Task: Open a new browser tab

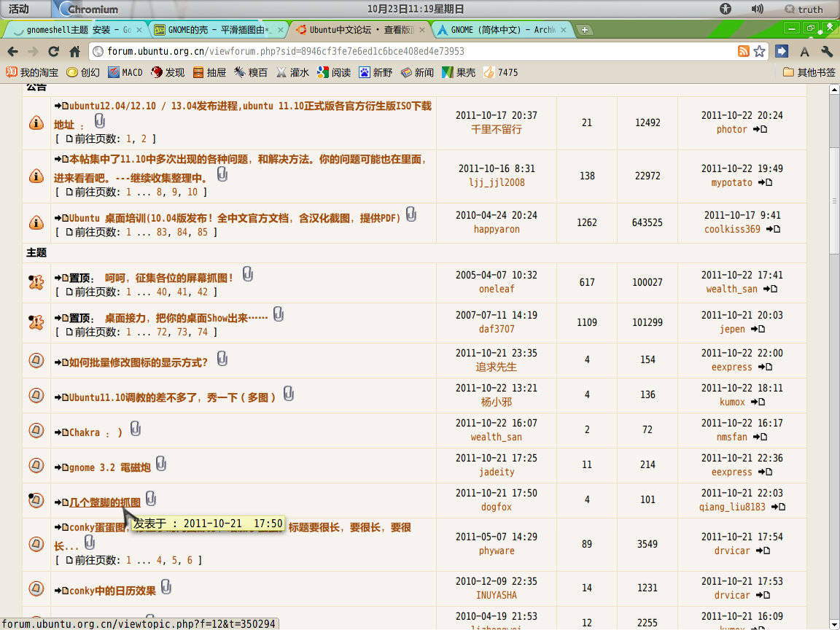Action: pyautogui.click(x=585, y=30)
